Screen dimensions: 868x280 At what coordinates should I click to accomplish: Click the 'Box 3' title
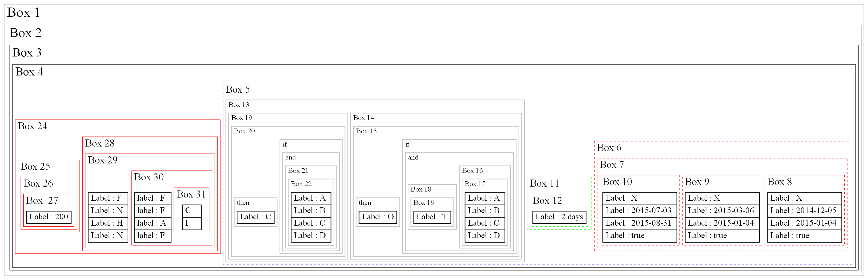(27, 53)
